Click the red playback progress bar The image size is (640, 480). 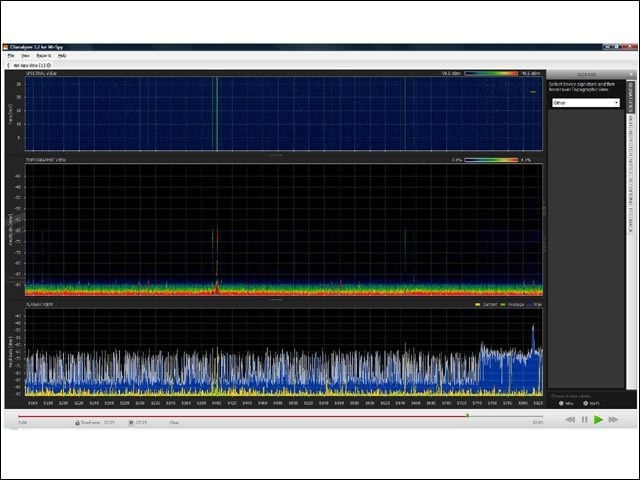click(242, 416)
